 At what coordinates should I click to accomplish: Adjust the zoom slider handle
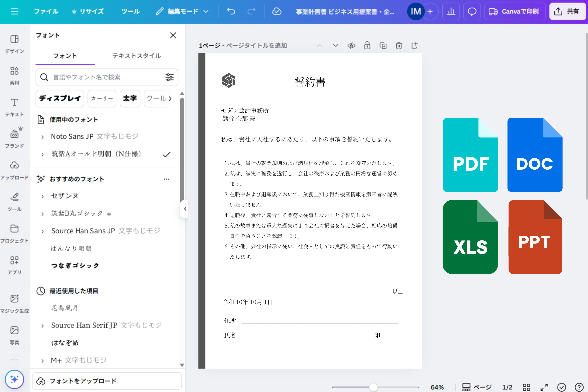click(x=373, y=387)
